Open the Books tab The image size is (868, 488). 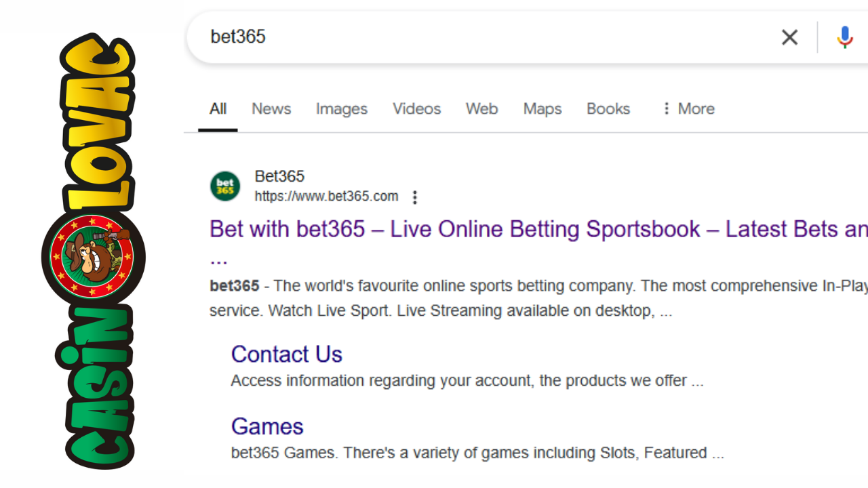pos(608,108)
